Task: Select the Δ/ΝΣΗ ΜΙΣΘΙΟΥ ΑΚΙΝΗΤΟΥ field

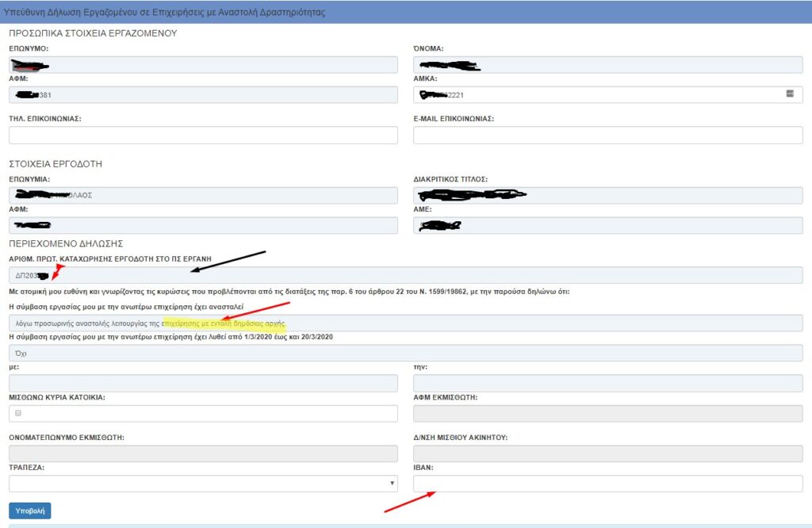Action: pyautogui.click(x=607, y=453)
